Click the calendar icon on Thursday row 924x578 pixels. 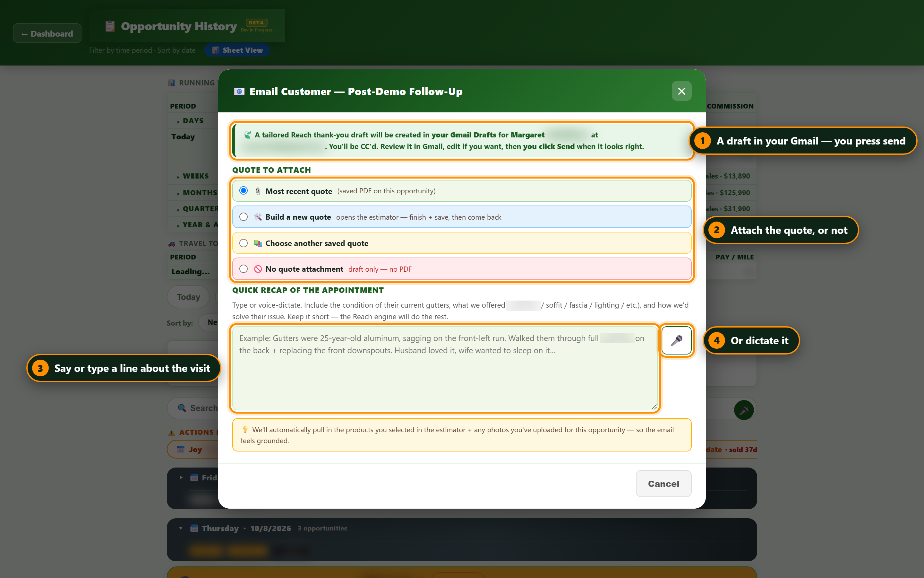tap(194, 528)
